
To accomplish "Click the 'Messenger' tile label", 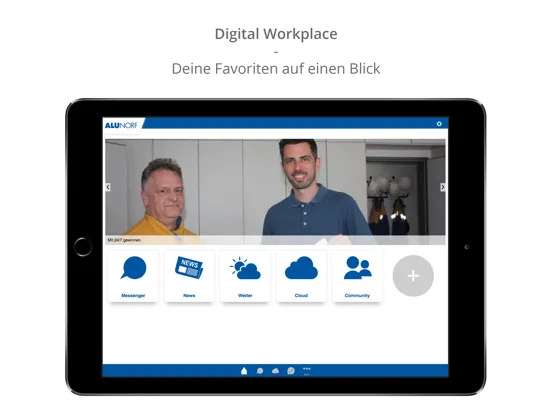I will [x=133, y=295].
